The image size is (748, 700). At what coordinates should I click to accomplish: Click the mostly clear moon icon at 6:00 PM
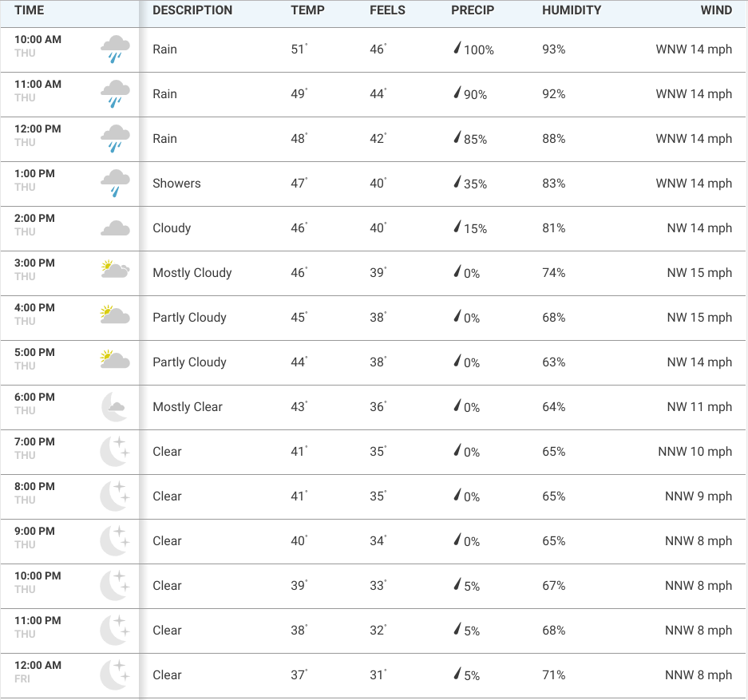114,406
